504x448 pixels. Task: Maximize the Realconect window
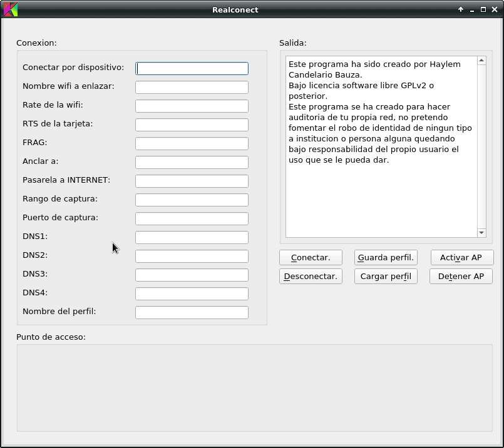point(483,9)
